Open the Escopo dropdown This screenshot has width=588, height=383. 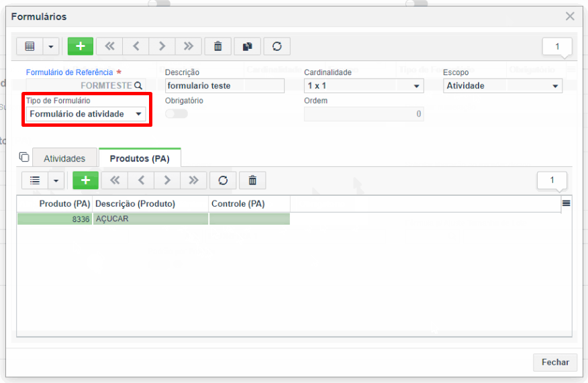(503, 86)
